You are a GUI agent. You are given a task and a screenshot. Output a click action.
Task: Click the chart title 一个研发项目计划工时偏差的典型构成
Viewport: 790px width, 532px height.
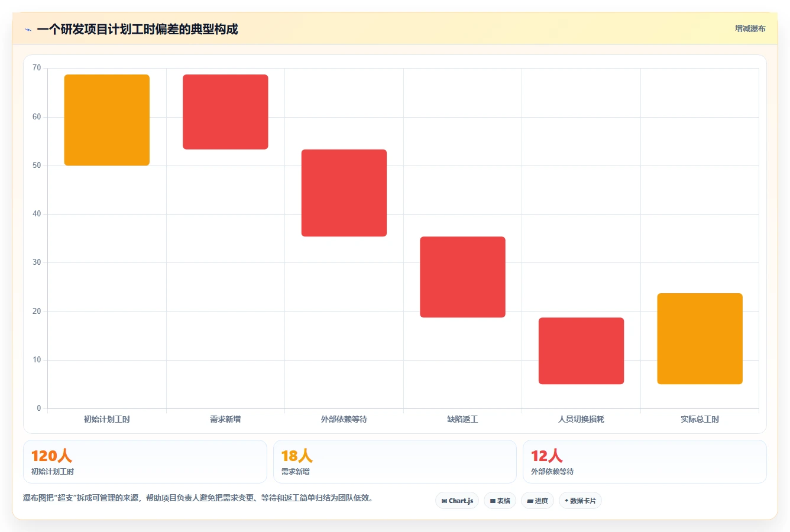point(137,30)
